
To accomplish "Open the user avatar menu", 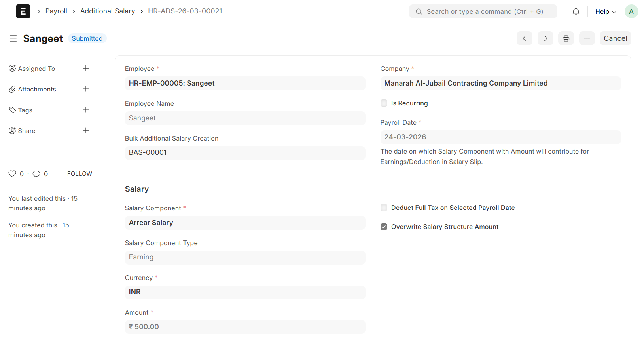I will [x=631, y=11].
